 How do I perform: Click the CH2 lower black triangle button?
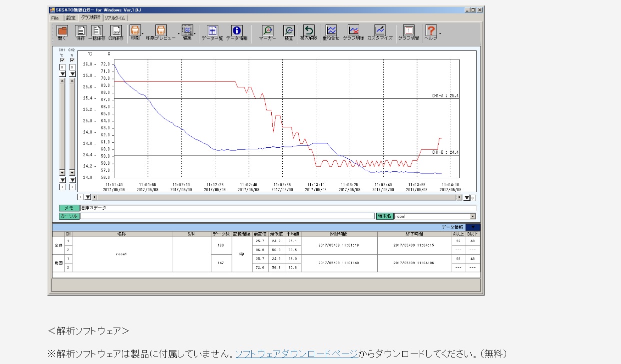[72, 180]
